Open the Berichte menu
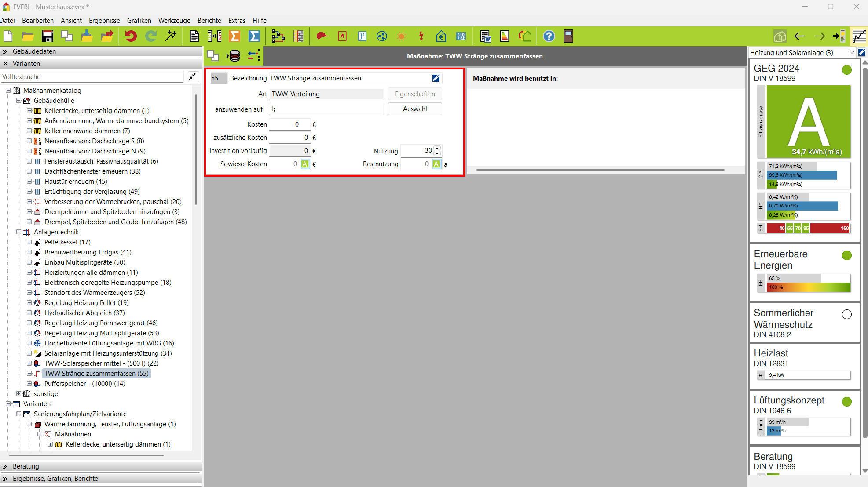Viewport: 868px width, 487px height. coord(209,21)
